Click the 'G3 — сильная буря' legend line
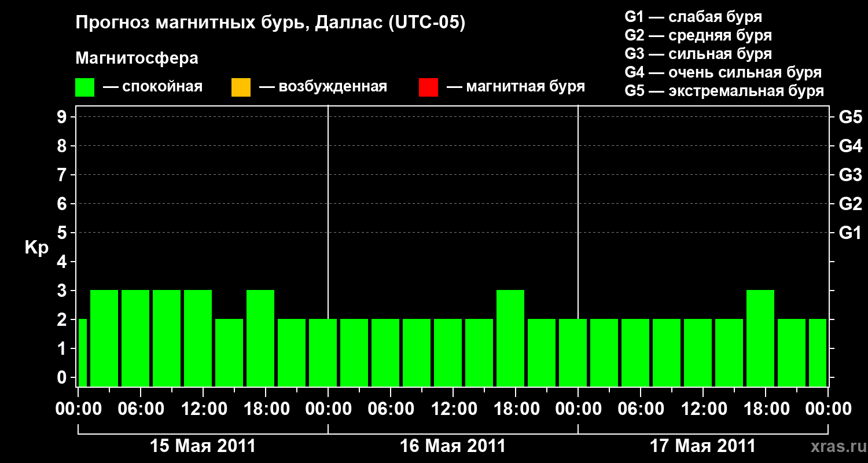 click(698, 54)
